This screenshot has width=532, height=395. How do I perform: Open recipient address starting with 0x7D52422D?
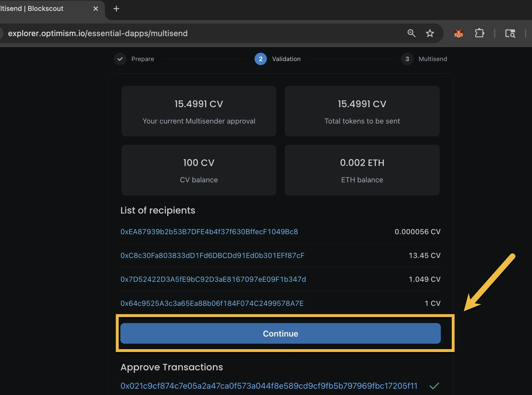coord(213,279)
